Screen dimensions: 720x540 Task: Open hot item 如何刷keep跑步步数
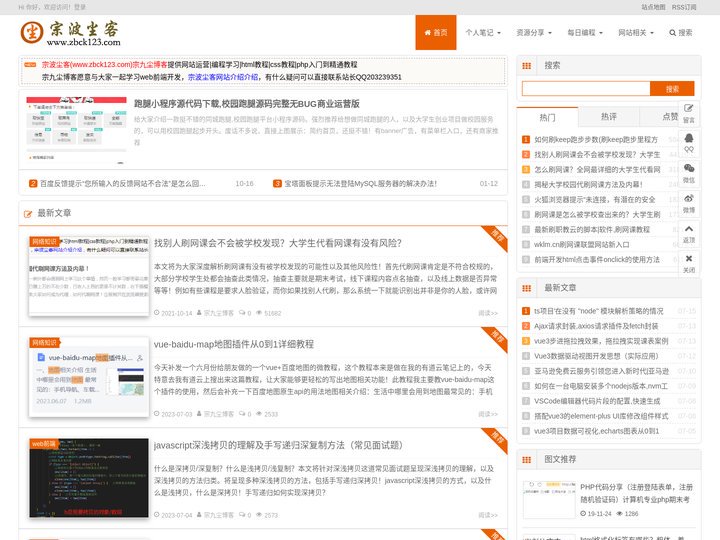click(596, 140)
